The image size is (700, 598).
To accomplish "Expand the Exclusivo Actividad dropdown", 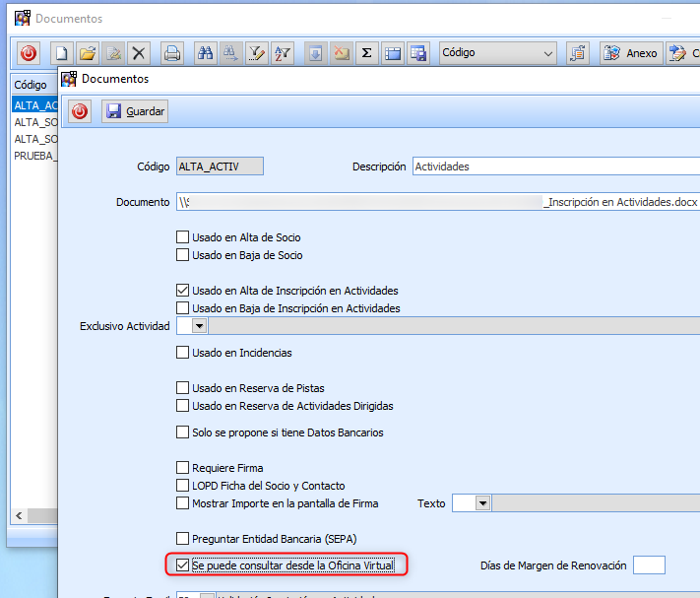I will click(199, 326).
